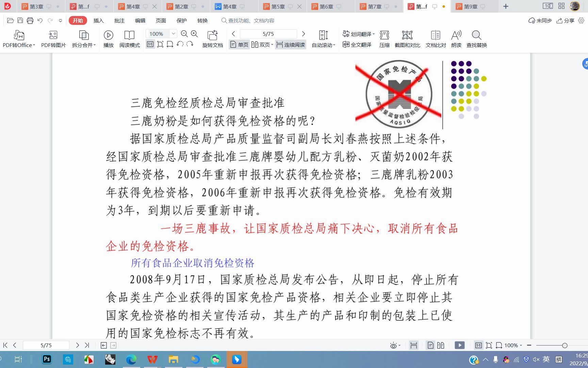588x368 pixels.
Task: Jump to the last page in status bar
Action: point(87,345)
